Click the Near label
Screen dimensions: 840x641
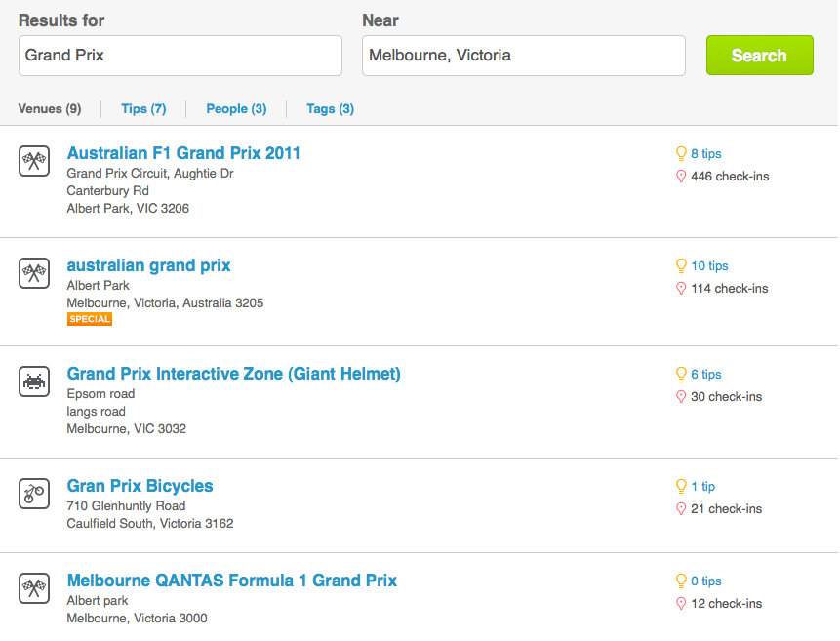click(380, 20)
